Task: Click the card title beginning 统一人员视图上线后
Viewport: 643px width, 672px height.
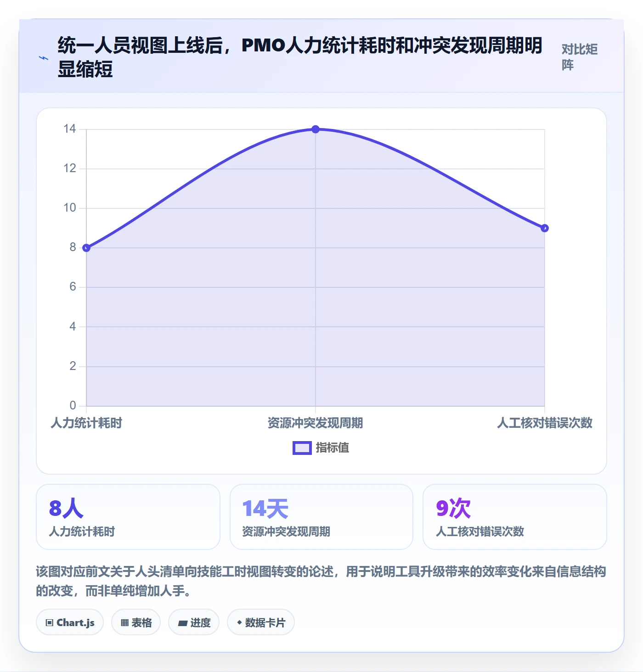Action: (x=300, y=57)
